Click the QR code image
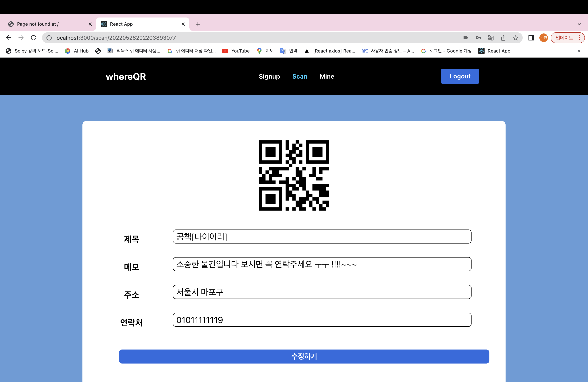The width and height of the screenshot is (588, 382). [x=294, y=175]
